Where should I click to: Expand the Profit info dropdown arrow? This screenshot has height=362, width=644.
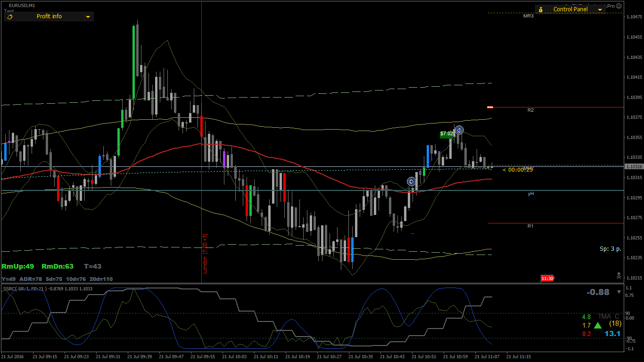pyautogui.click(x=88, y=17)
